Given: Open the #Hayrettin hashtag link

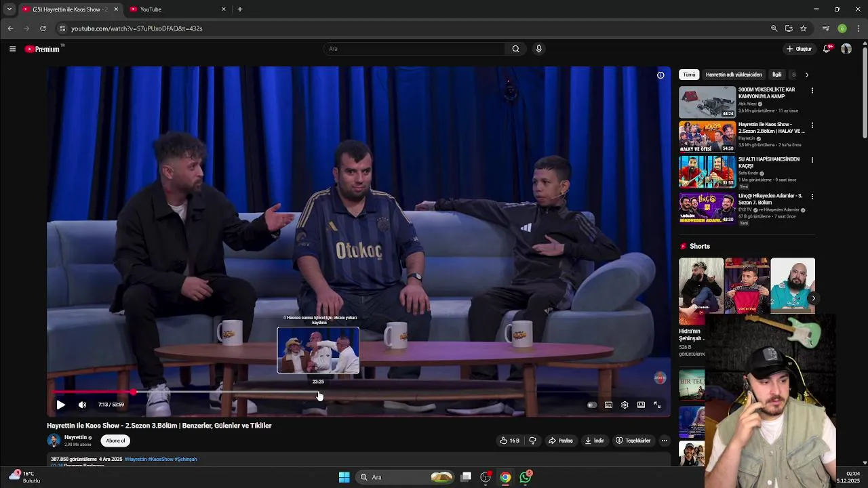Looking at the screenshot, I should coord(136,459).
